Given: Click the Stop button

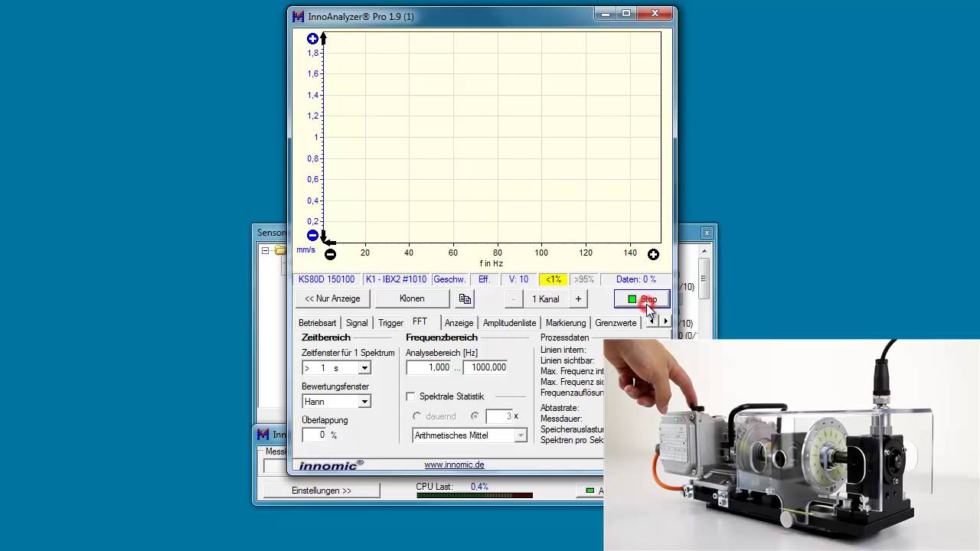Looking at the screenshot, I should pos(642,299).
